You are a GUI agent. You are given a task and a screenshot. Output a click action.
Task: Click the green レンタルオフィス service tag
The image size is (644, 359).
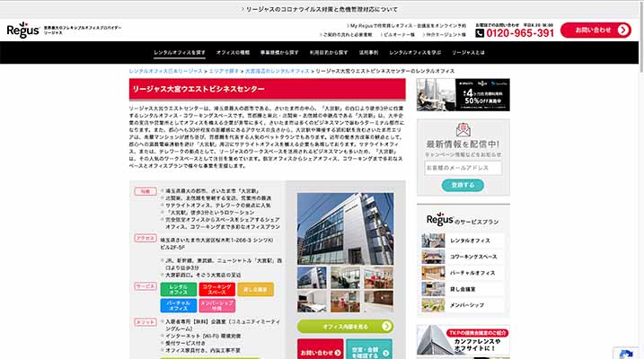point(178,290)
